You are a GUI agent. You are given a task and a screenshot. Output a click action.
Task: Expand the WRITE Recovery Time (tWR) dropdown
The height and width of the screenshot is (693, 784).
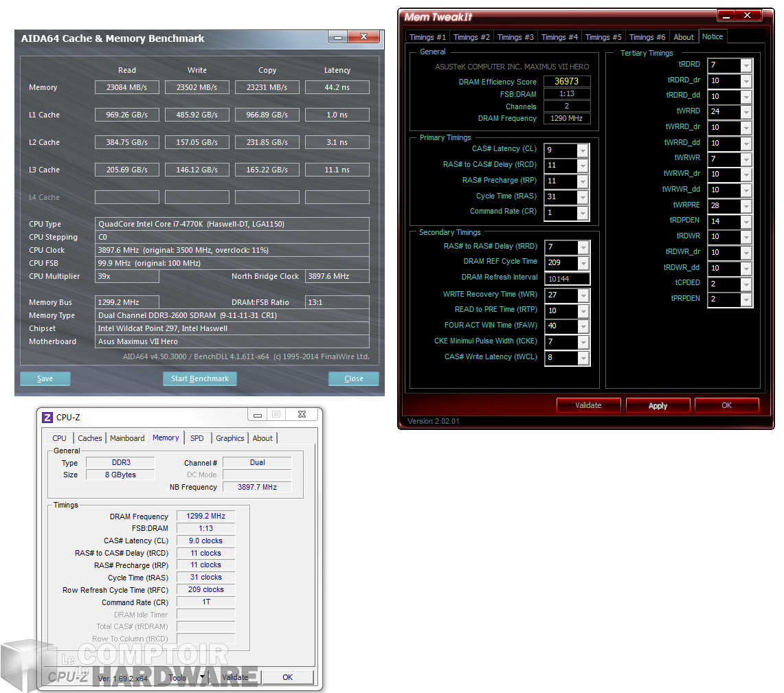(x=583, y=295)
